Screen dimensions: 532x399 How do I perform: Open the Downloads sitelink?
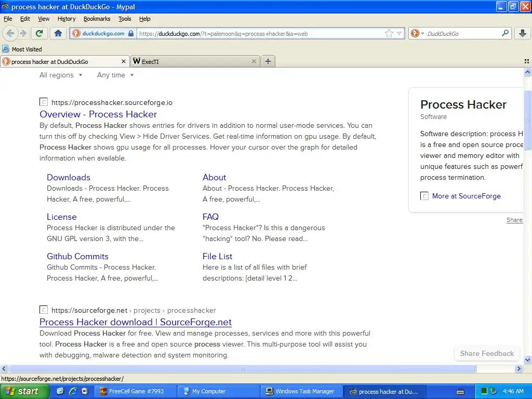point(69,177)
